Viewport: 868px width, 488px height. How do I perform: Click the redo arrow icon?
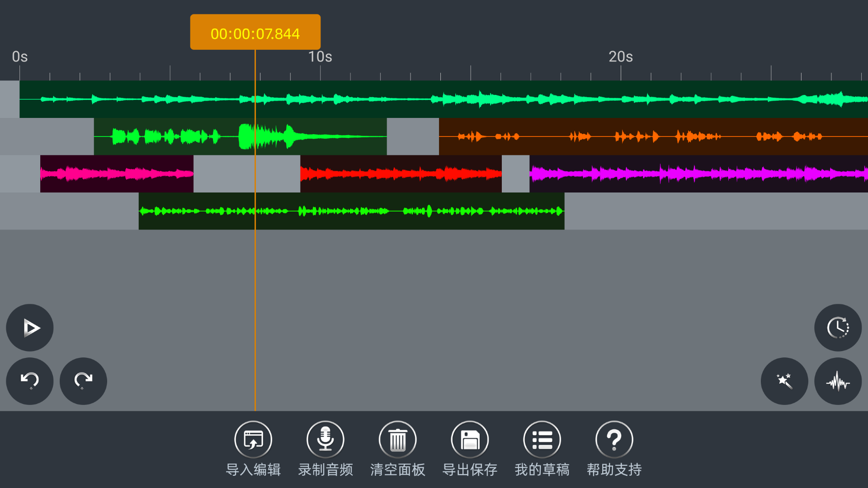pos(83,381)
